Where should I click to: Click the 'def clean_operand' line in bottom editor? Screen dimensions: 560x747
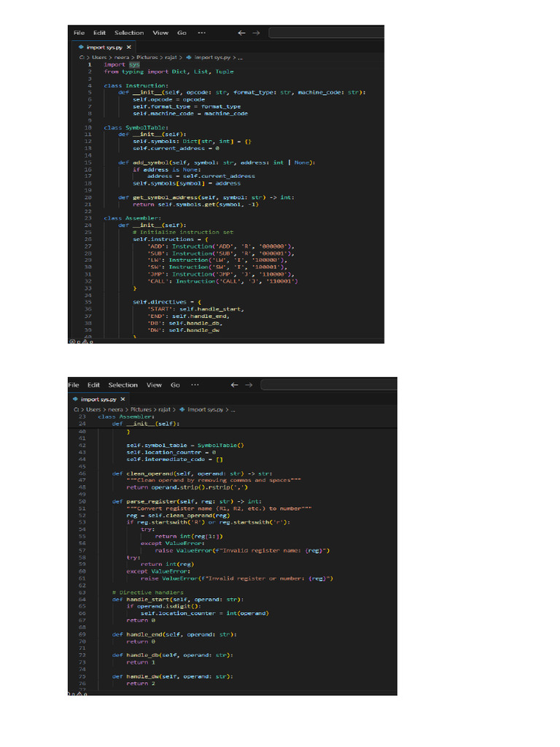(192, 473)
